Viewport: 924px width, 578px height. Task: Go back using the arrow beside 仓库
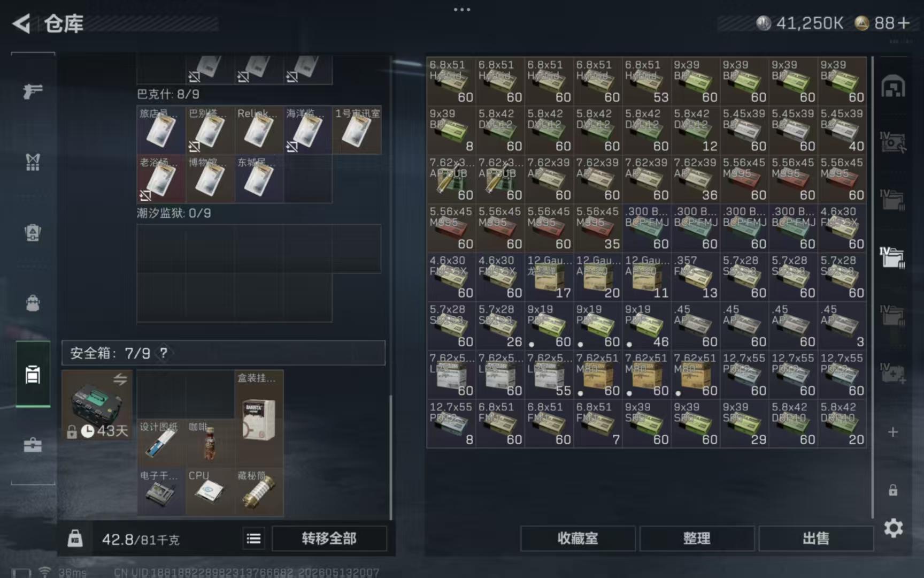[x=21, y=24]
